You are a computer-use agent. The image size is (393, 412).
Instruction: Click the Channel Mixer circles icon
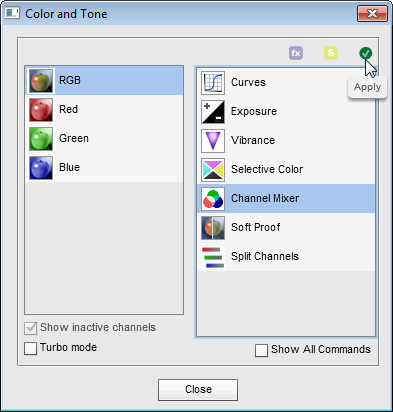(x=213, y=199)
